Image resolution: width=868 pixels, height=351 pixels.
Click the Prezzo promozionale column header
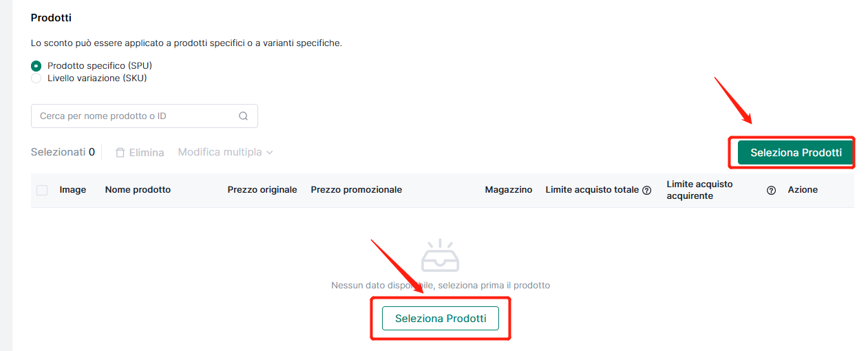pyautogui.click(x=357, y=190)
